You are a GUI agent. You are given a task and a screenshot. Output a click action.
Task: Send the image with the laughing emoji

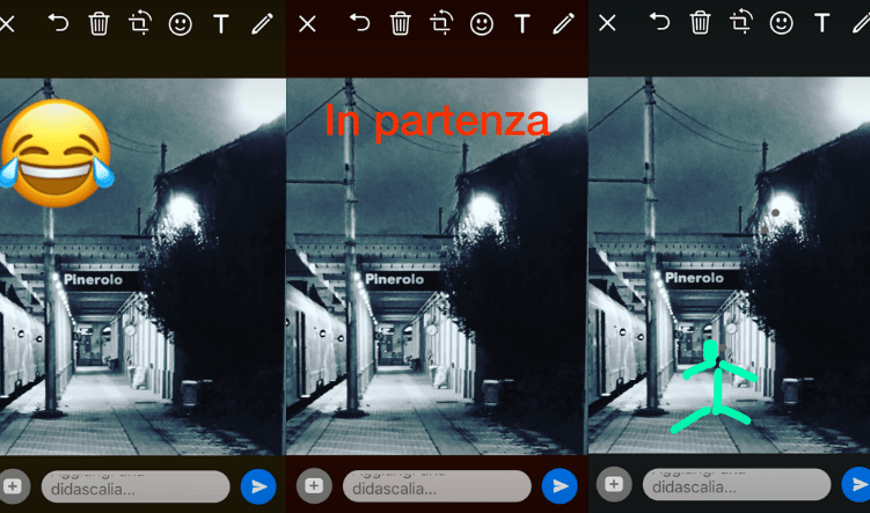click(258, 486)
